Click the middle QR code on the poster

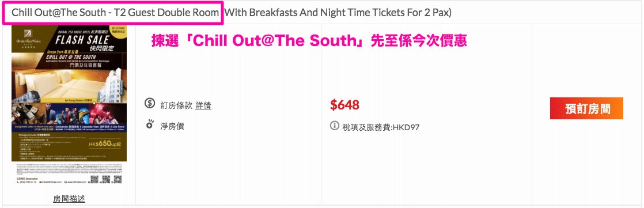[105, 180]
